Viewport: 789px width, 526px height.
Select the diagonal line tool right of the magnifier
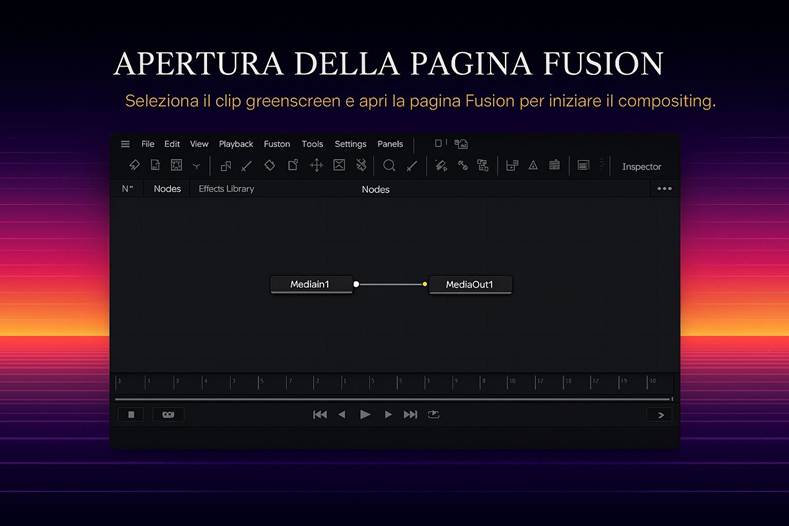[412, 166]
